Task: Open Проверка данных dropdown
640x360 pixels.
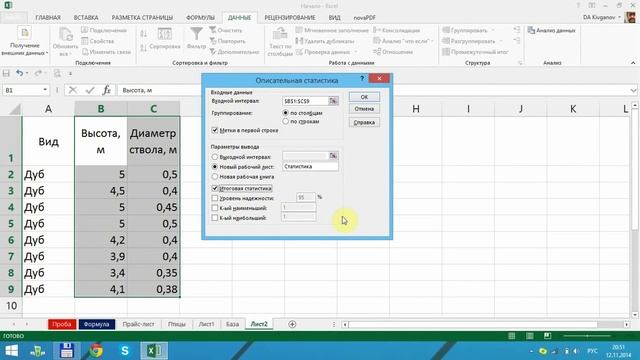Action: [x=356, y=52]
